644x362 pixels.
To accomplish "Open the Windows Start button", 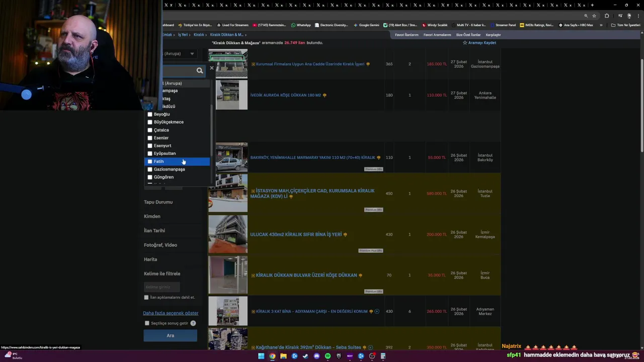I will pyautogui.click(x=261, y=356).
